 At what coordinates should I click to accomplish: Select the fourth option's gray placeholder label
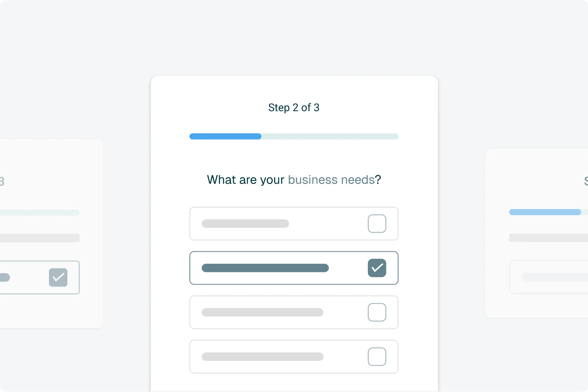[262, 357]
